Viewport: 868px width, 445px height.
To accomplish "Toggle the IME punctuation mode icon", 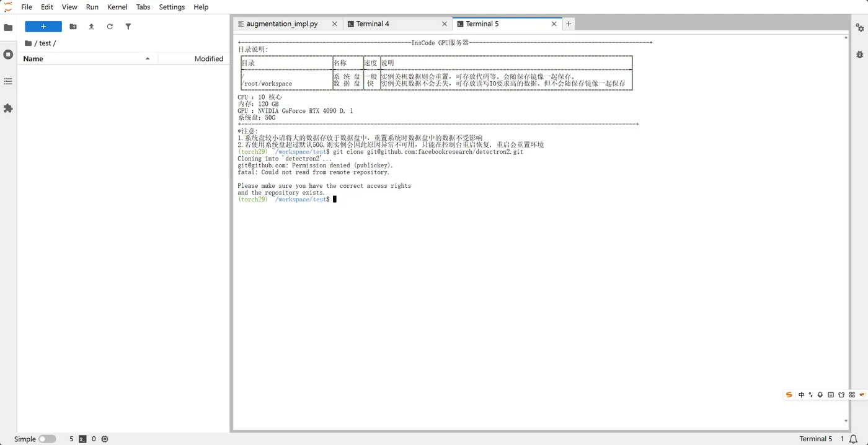I will pyautogui.click(x=811, y=395).
